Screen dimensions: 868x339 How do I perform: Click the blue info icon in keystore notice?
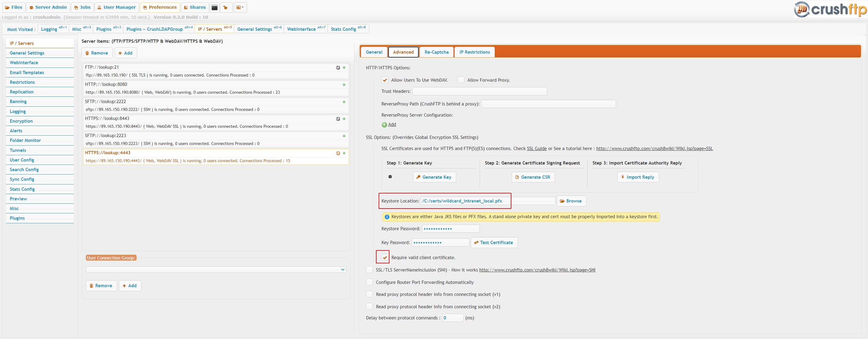pyautogui.click(x=387, y=217)
